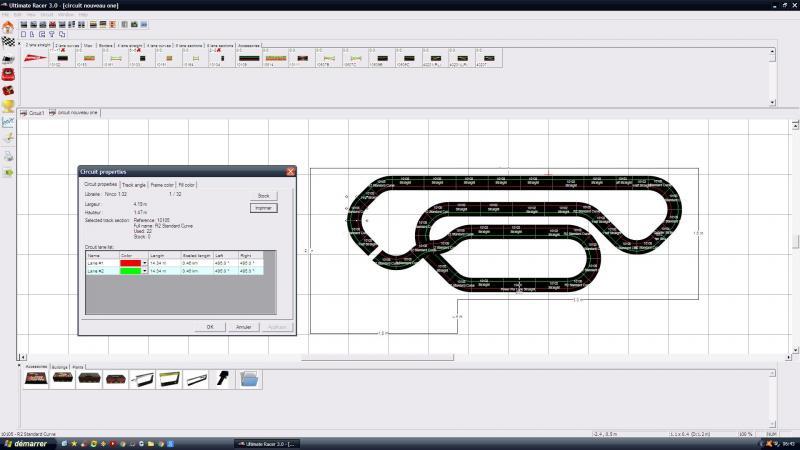The width and height of the screenshot is (800, 450).
Task: Click the printer icon in left sidebar
Action: pyautogui.click(x=8, y=155)
